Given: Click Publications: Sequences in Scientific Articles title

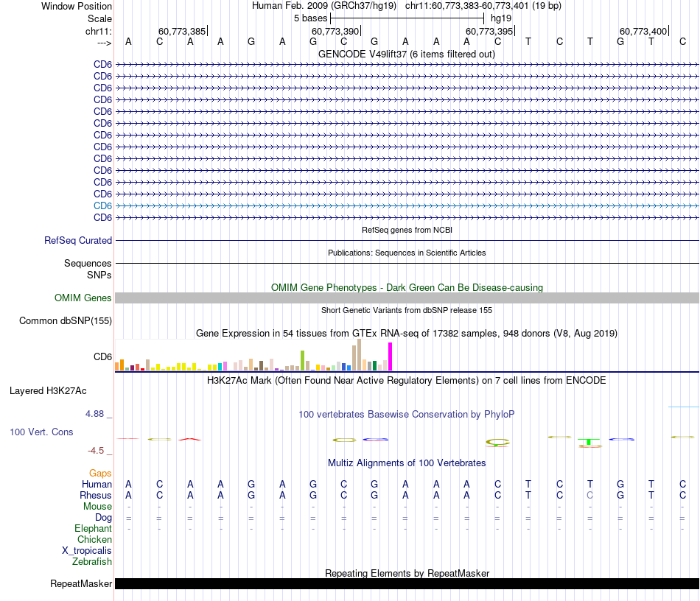Looking at the screenshot, I should coord(407,253).
